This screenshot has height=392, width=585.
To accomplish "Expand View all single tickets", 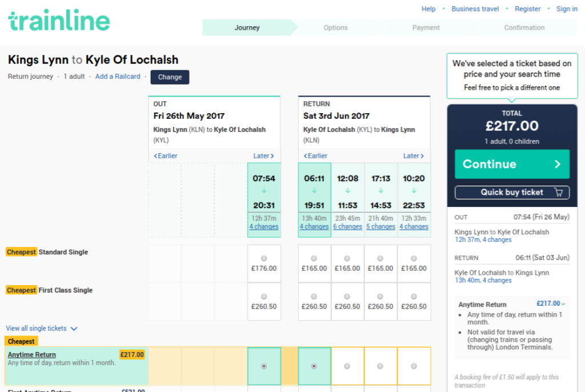I will [42, 329].
